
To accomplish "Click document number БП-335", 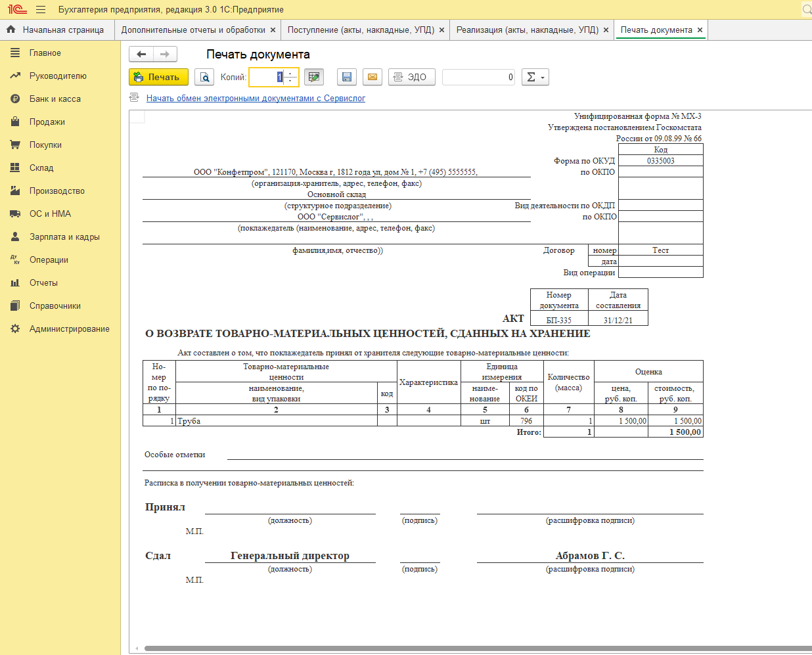I will 559,320.
